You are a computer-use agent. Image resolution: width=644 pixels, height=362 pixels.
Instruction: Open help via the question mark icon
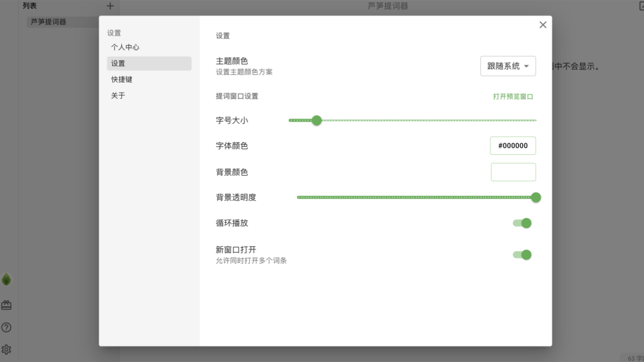tap(7, 327)
